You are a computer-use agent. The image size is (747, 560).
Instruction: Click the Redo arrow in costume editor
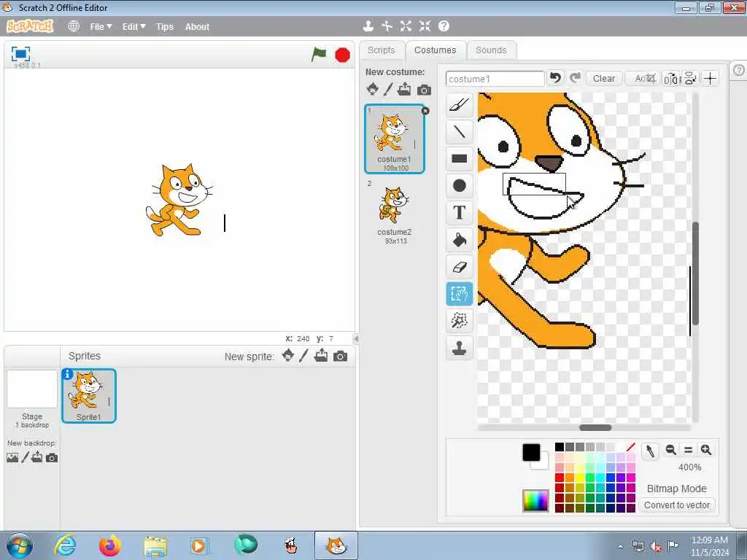(x=575, y=77)
